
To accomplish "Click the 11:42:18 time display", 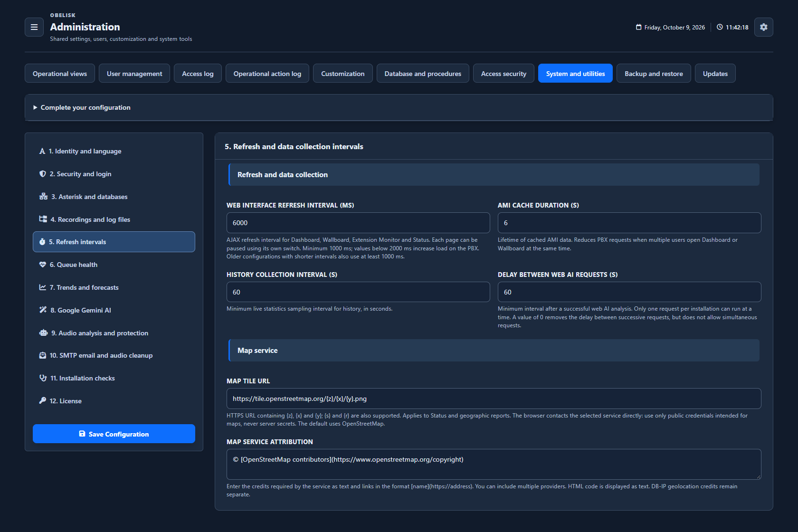I will point(737,28).
